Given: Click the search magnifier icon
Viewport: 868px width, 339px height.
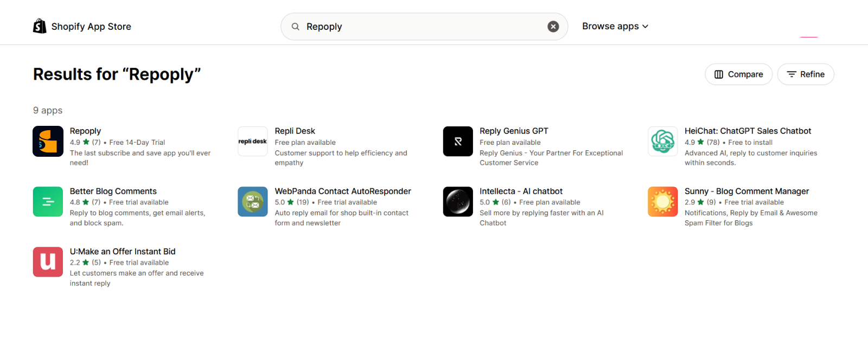Looking at the screenshot, I should tap(296, 27).
